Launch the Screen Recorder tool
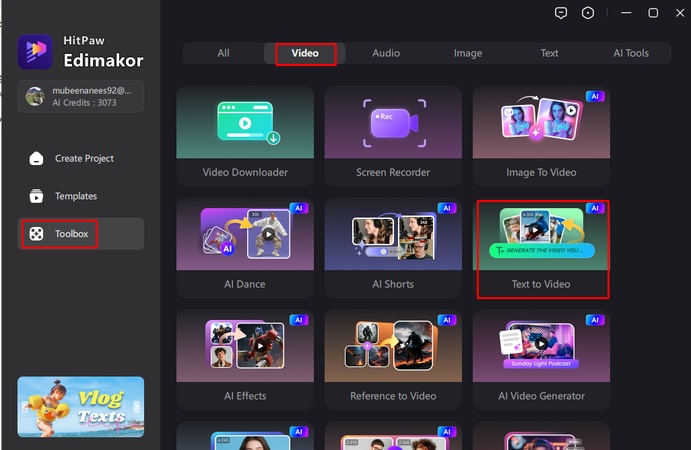This screenshot has height=450, width=691. pos(393,136)
